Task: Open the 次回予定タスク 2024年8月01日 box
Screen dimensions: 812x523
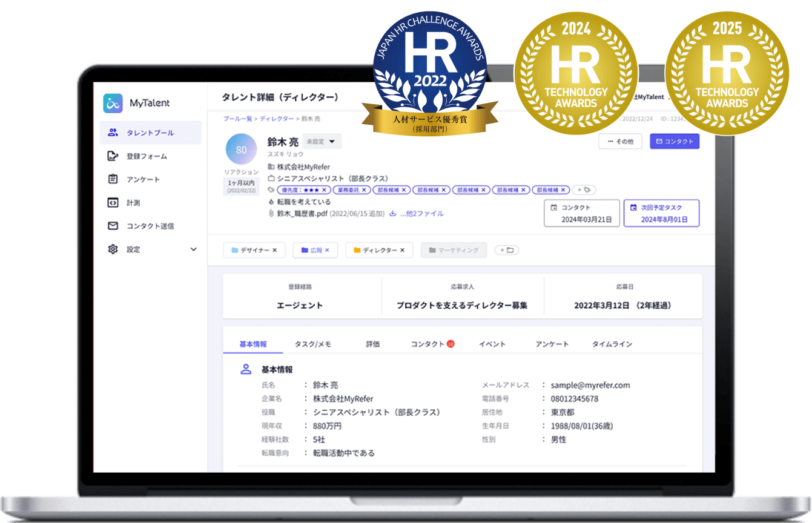Action: click(x=662, y=213)
